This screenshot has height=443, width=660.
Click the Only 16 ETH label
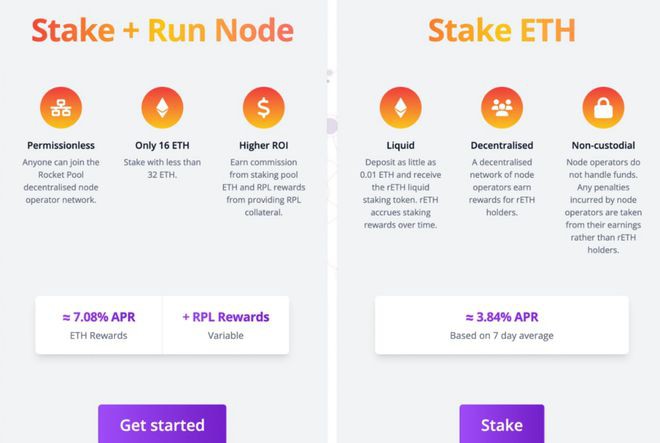coord(162,145)
